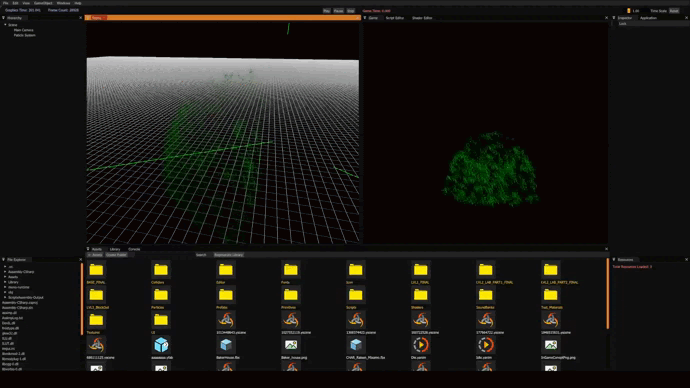
Task: Select Main Camera in Hierarchy
Action: (x=23, y=30)
